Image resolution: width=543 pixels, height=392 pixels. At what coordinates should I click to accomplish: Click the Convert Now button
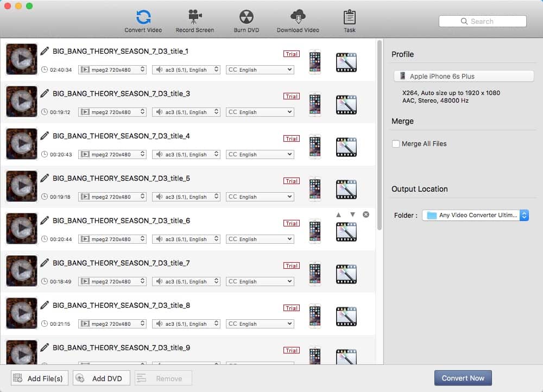click(463, 378)
